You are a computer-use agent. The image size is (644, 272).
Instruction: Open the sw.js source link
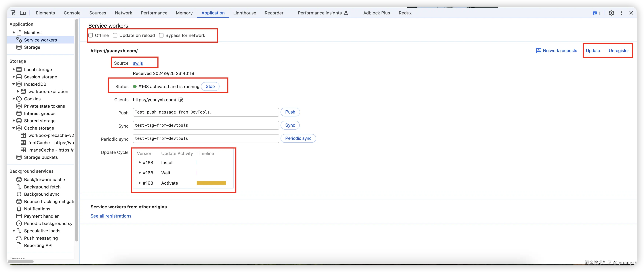pos(138,63)
